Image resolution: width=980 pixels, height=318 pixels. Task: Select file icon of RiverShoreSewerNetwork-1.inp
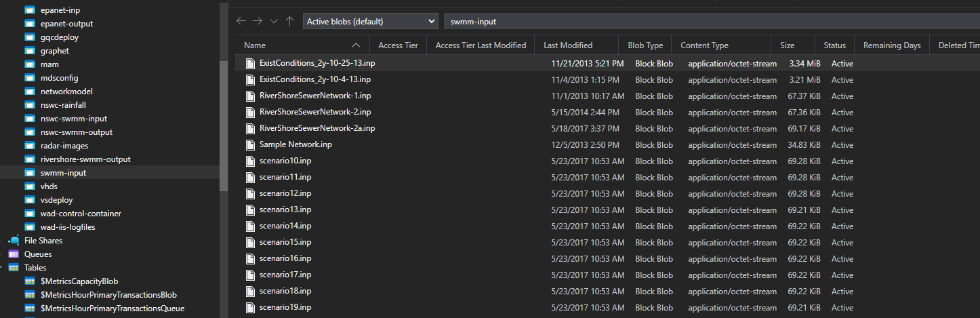click(x=250, y=96)
